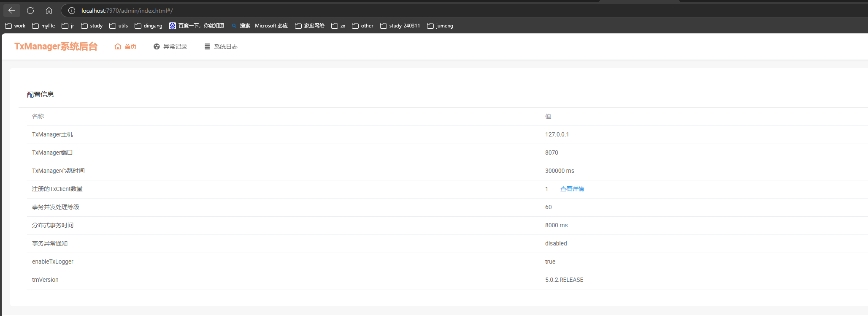Open the Microsoft Bing search bookmark
The width and height of the screenshot is (868, 316).
coord(260,26)
